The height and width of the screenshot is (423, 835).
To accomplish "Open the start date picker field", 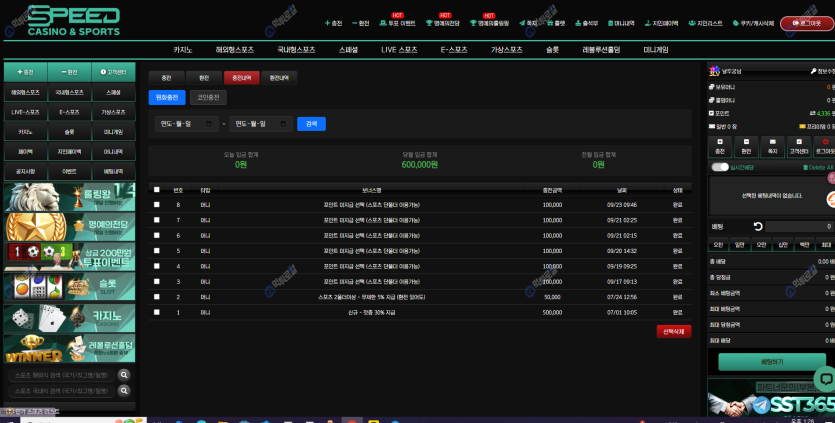I will click(188, 124).
